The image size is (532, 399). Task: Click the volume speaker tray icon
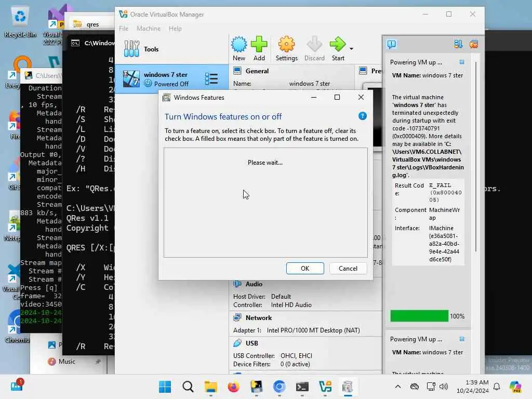tap(444, 387)
